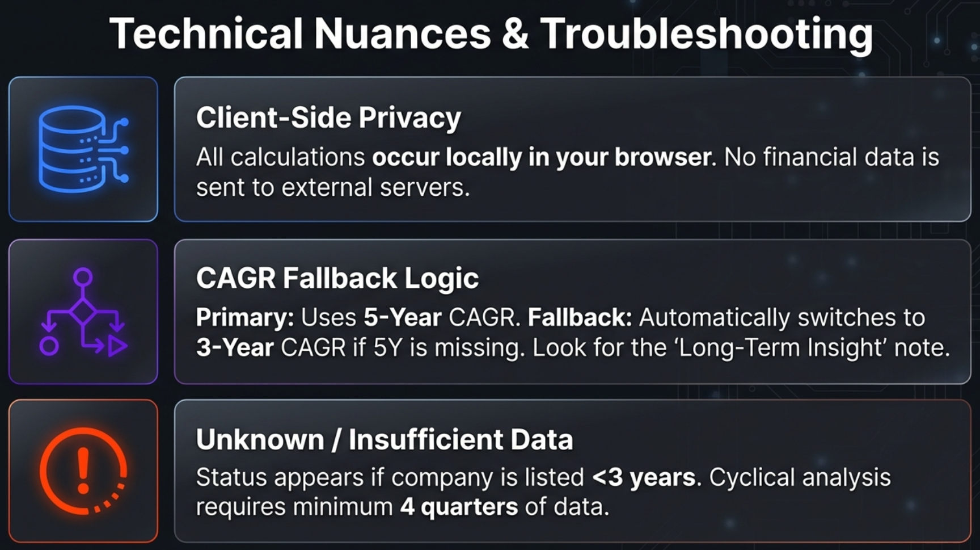Click the bold 'Fallback:' label
The height and width of the screenshot is (550, 980).
point(580,317)
